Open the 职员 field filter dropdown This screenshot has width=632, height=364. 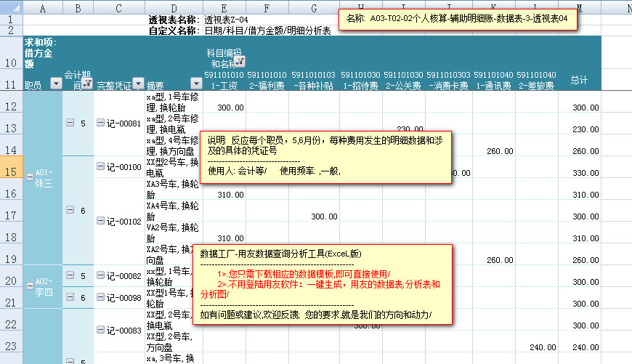pyautogui.click(x=56, y=84)
